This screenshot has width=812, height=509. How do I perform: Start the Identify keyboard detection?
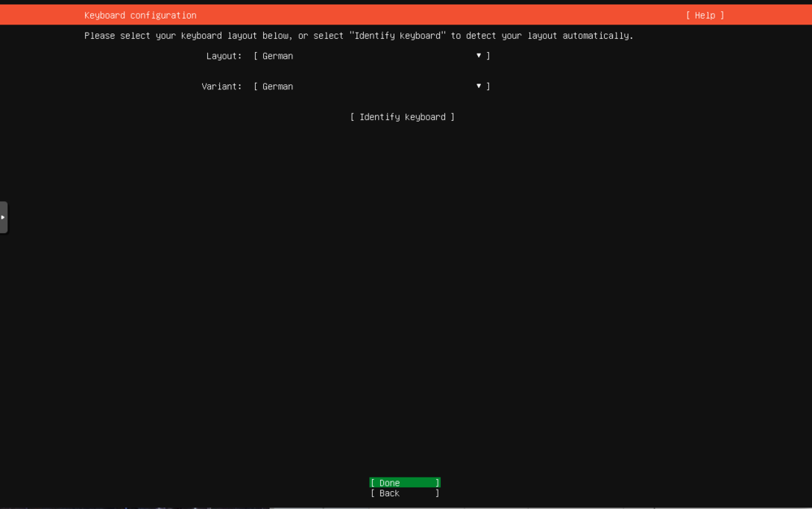click(402, 116)
